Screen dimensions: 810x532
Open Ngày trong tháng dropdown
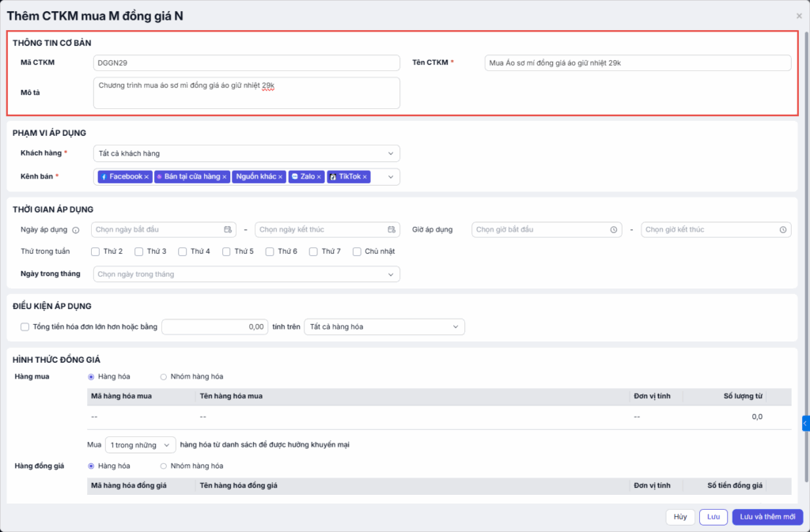[247, 274]
